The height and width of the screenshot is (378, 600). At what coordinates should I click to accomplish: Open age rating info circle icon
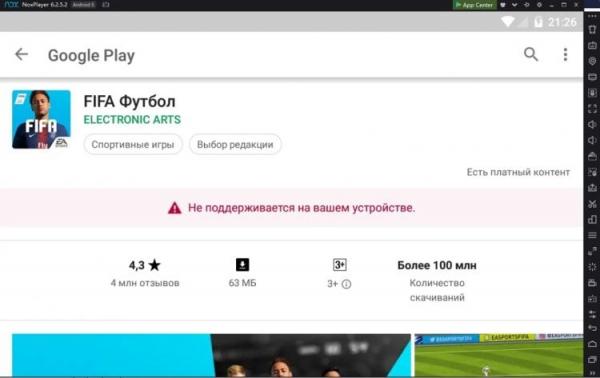tap(346, 284)
